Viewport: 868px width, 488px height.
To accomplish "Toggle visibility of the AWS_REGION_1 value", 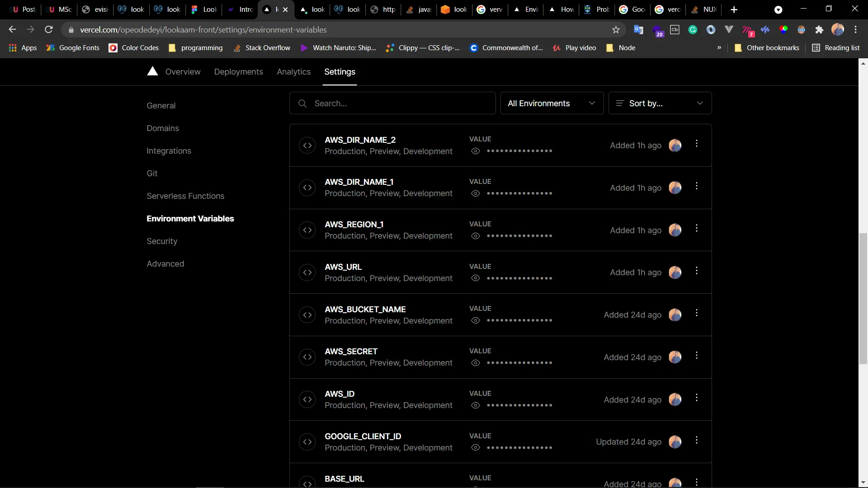I will 475,236.
